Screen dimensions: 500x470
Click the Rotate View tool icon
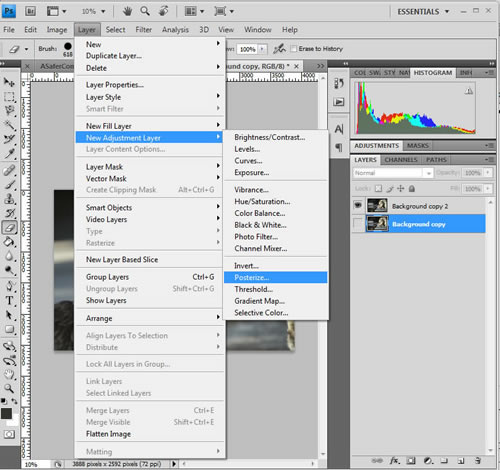pos(163,11)
